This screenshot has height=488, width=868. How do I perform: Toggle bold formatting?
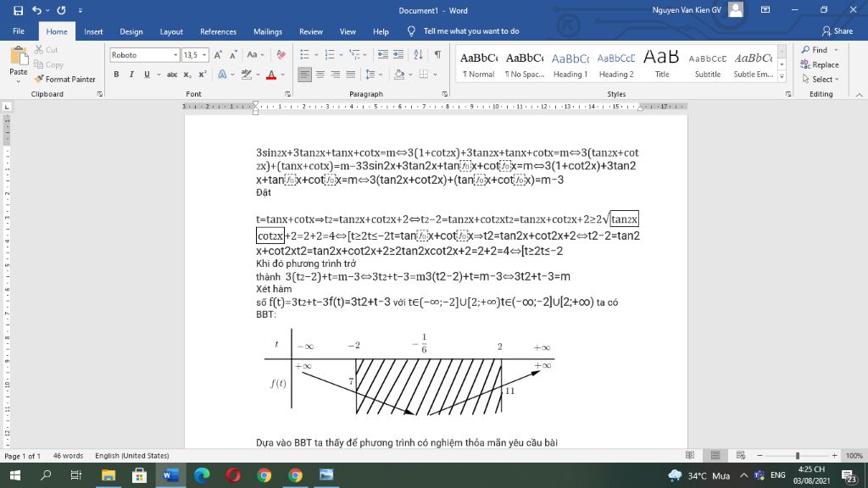pos(116,75)
